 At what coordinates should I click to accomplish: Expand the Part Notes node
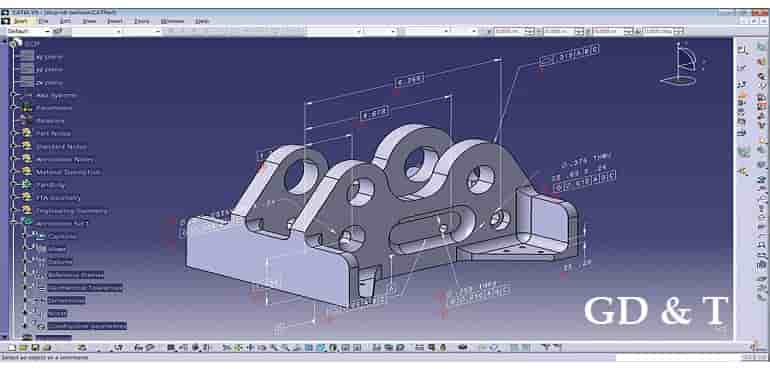click(14, 133)
